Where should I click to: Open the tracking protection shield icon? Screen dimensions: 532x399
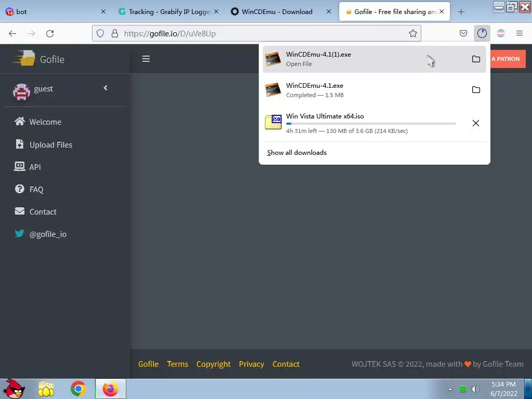pos(100,33)
